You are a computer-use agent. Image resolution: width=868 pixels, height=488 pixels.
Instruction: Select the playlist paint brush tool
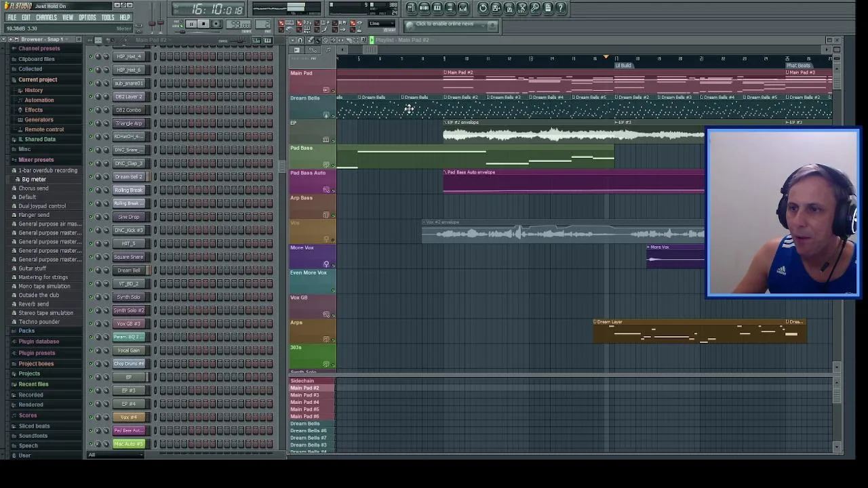(319, 40)
